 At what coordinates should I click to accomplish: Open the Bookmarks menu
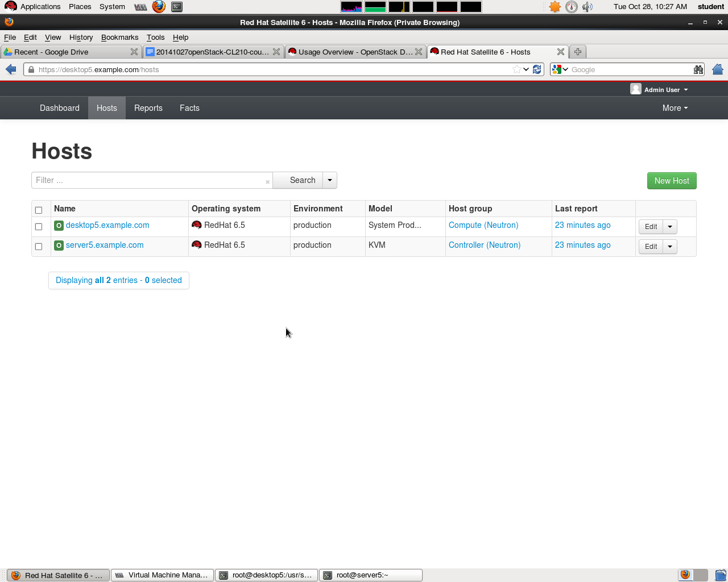pyautogui.click(x=119, y=37)
